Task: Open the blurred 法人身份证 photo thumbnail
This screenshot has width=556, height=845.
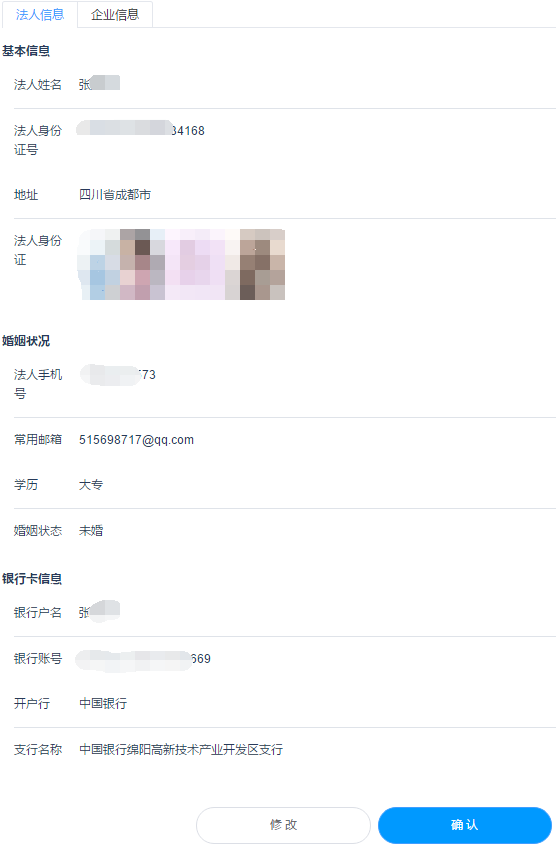Action: click(182, 264)
